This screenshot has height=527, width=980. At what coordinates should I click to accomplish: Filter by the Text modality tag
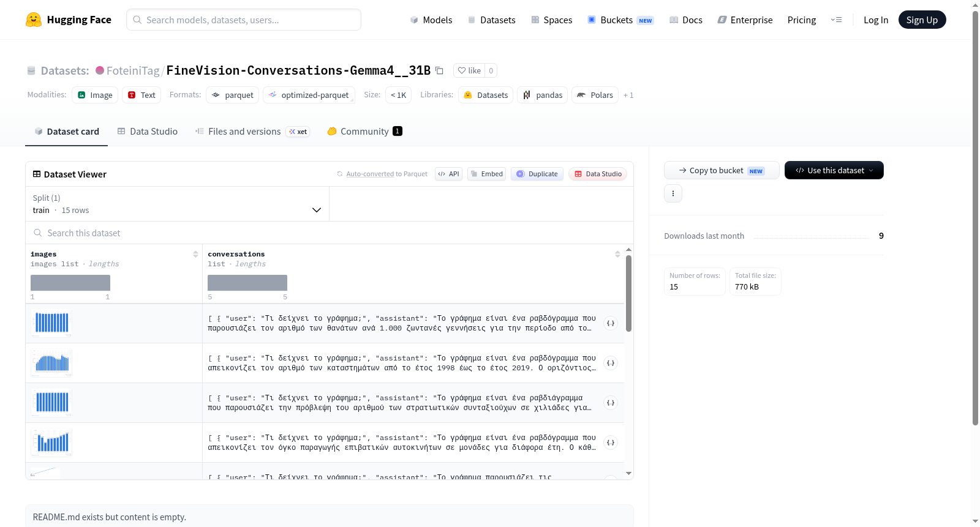tap(141, 95)
